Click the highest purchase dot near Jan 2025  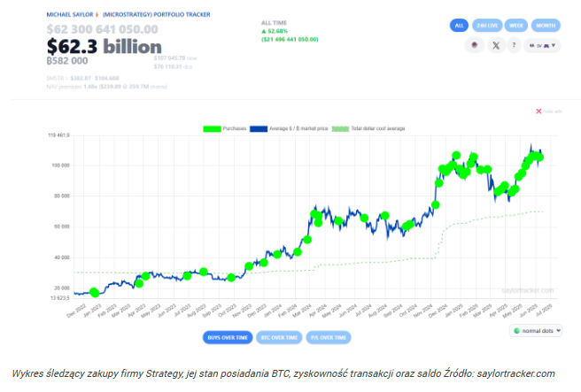click(456, 156)
